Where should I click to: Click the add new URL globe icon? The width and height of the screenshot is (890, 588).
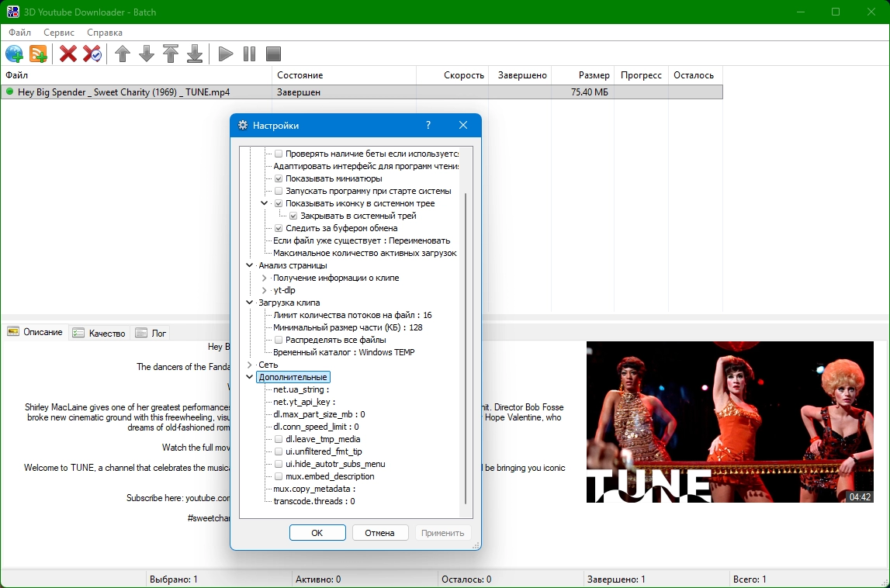pyautogui.click(x=14, y=54)
